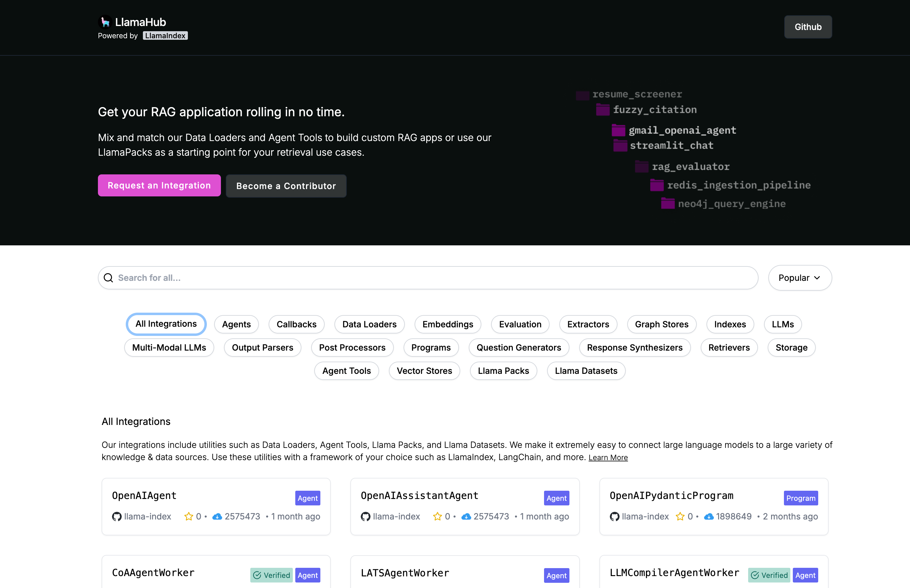
Task: Filter by Retrievers category
Action: coord(729,348)
